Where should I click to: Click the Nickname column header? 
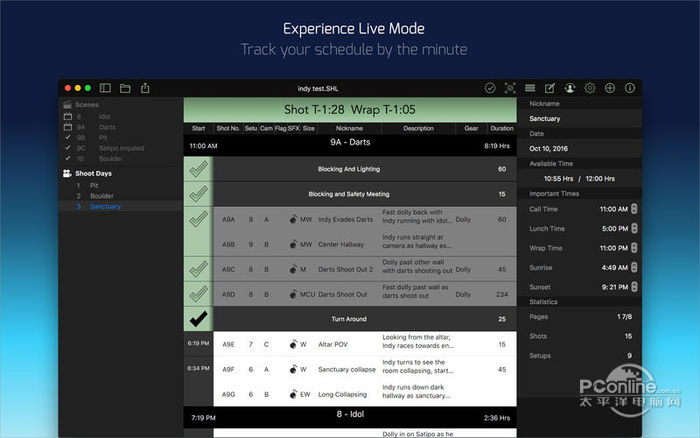(349, 128)
